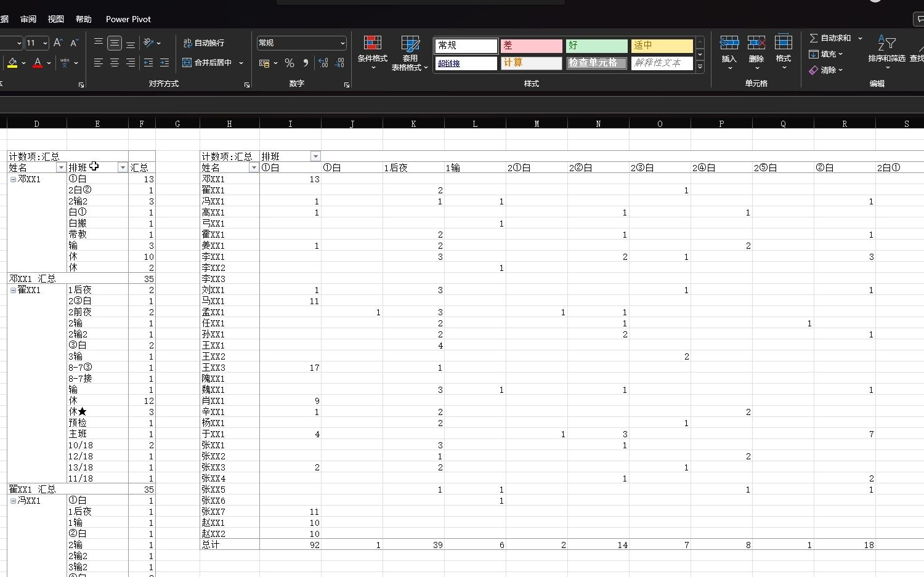
Task: Set top vertical alignment
Action: pyautogui.click(x=99, y=42)
